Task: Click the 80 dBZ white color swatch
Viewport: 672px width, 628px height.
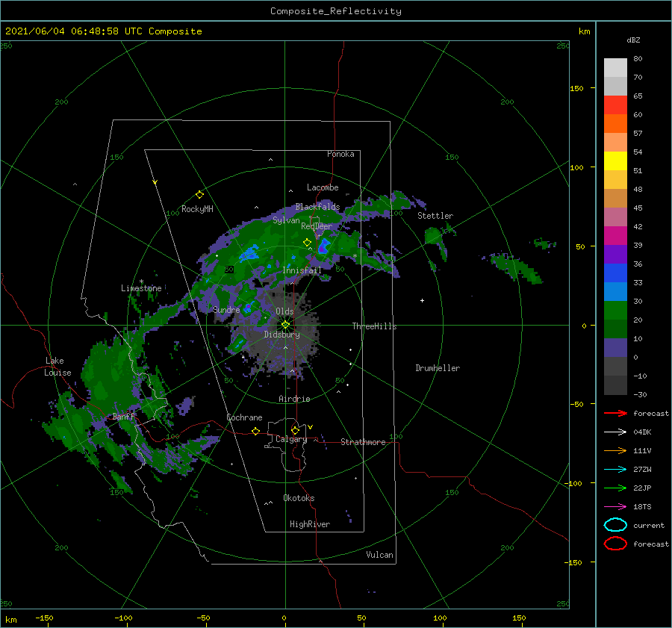Action: click(x=615, y=67)
